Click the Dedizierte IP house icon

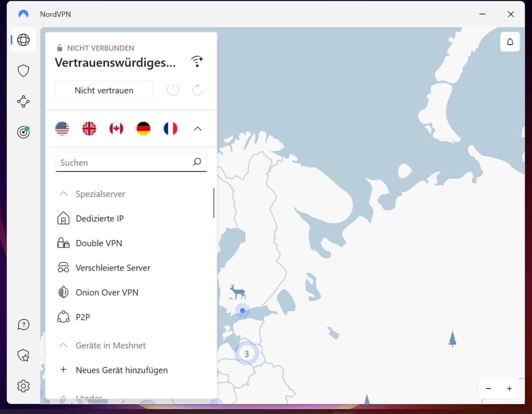[63, 218]
